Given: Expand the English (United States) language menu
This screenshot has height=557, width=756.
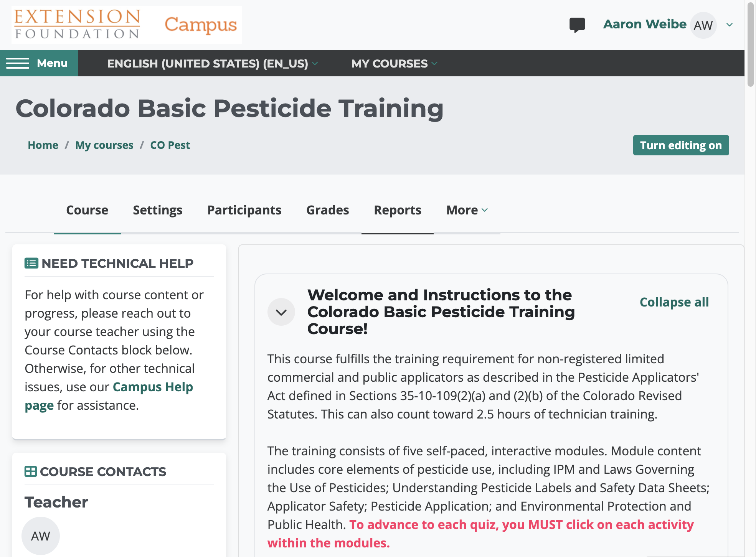Looking at the screenshot, I should tap(212, 63).
